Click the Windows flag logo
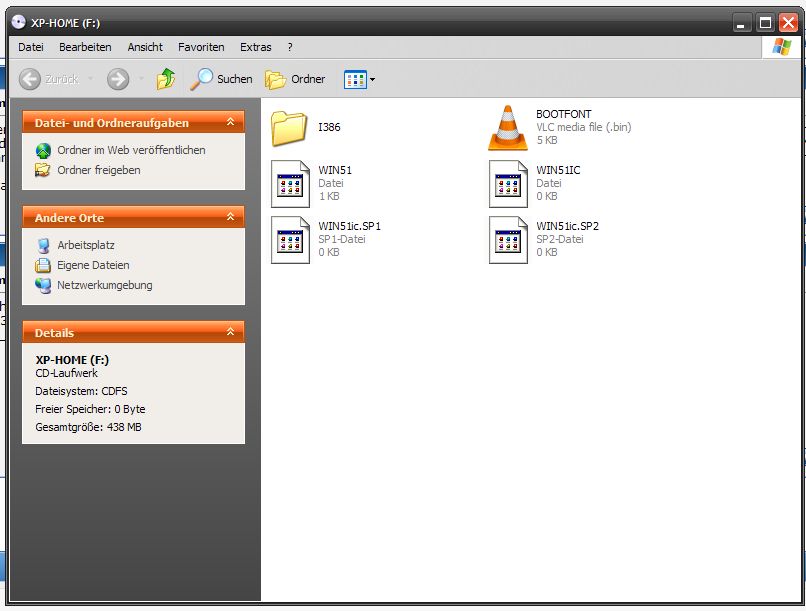806x611 pixels. (782, 47)
